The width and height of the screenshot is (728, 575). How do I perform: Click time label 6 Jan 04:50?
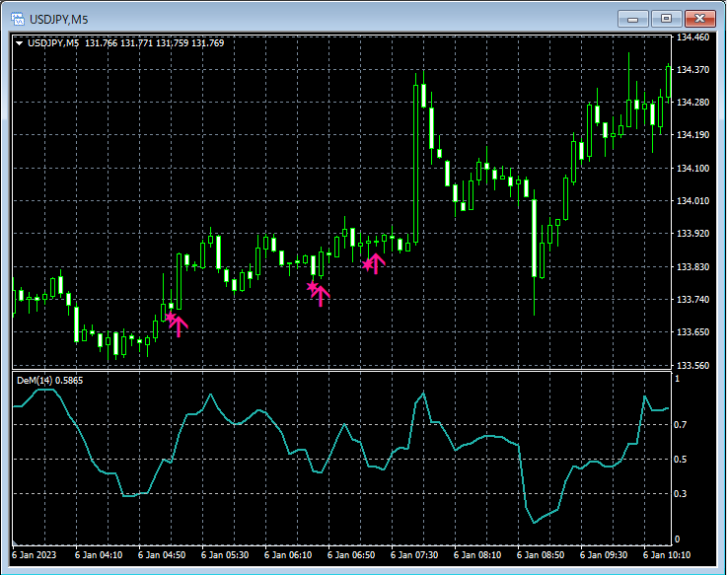pos(162,555)
